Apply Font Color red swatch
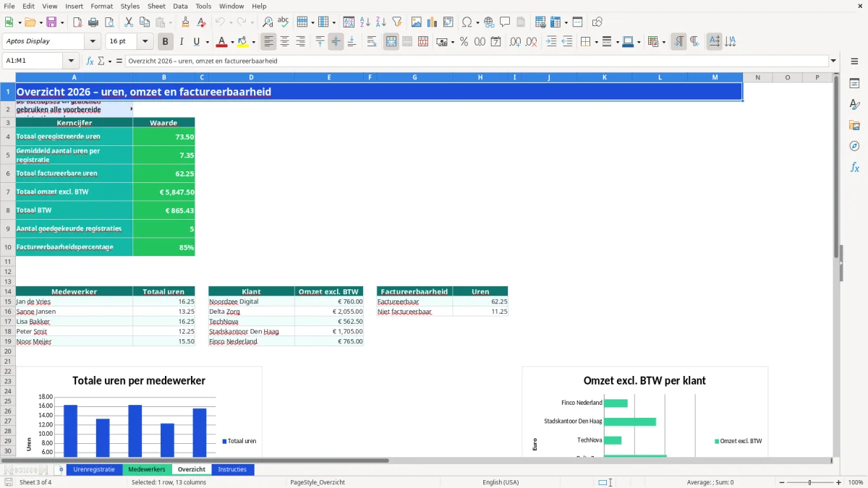 pos(221,42)
